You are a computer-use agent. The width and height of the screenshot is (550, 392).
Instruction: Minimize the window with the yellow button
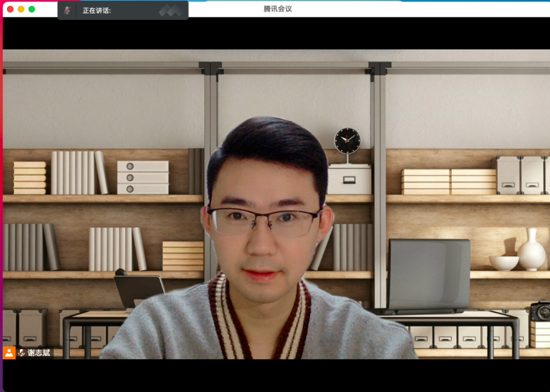(x=21, y=9)
